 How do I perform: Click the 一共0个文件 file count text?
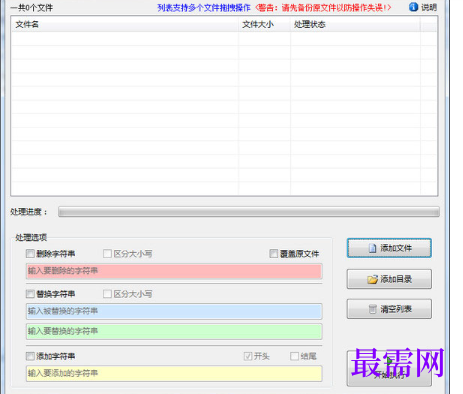(32, 8)
